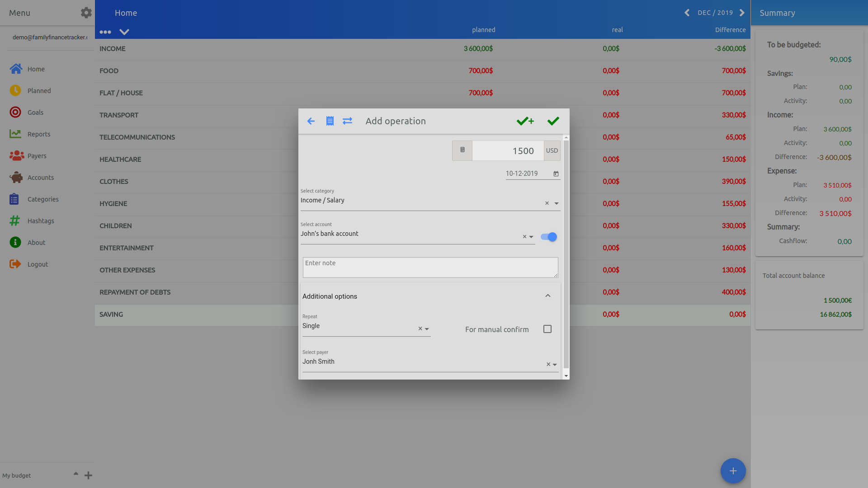Open the Repeat dropdown showing Single
Viewport: 868px width, 488px height.
pos(427,329)
